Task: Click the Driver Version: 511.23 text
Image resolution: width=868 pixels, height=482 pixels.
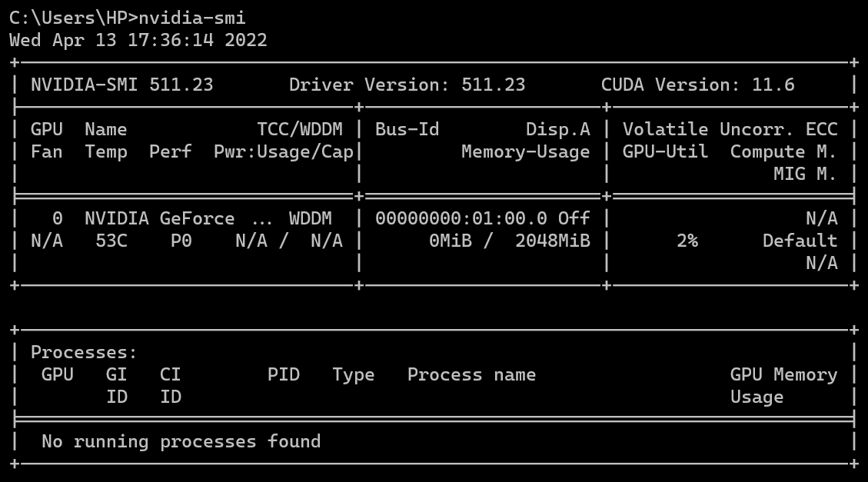Action: click(408, 85)
